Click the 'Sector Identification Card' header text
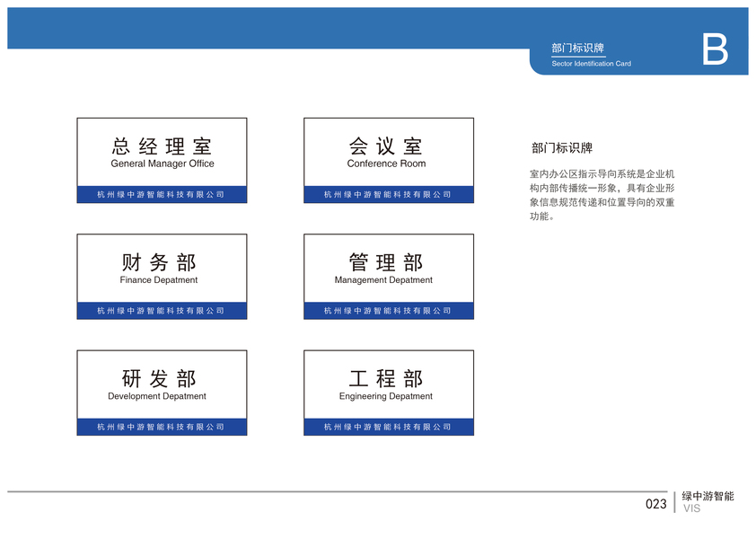756x539 pixels. pyautogui.click(x=591, y=63)
